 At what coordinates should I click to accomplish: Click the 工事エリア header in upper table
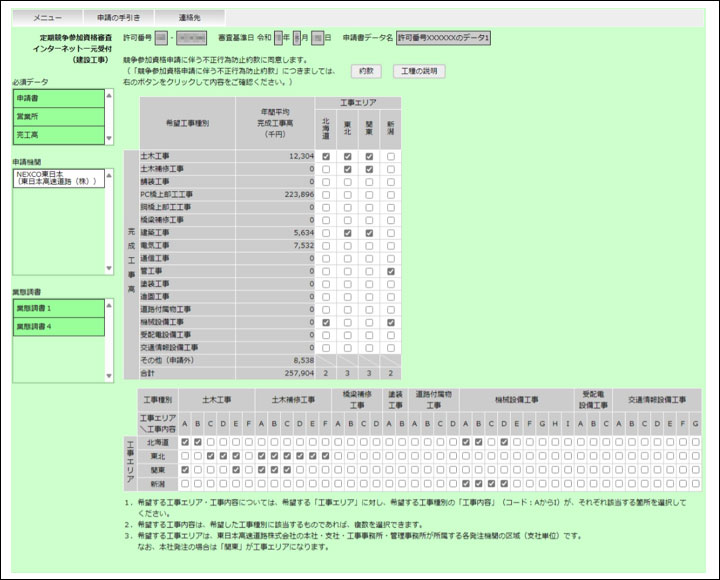click(x=358, y=103)
